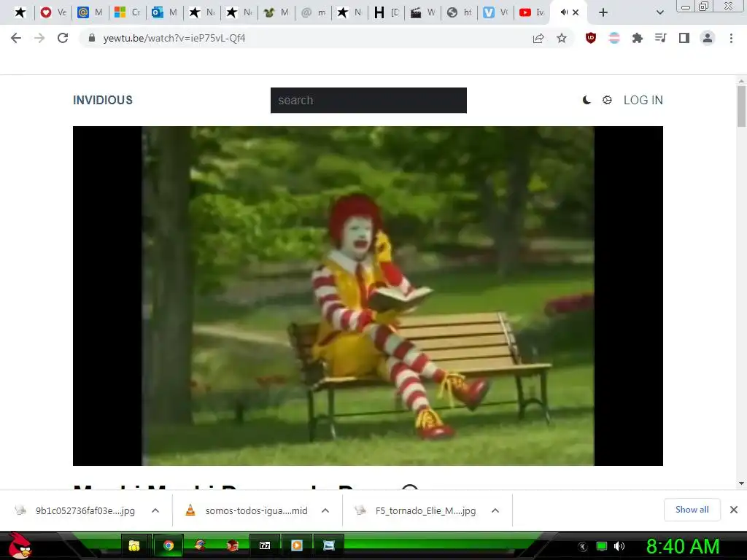Click the page vertical scrollbar thumb
747x560 pixels.
[x=741, y=106]
